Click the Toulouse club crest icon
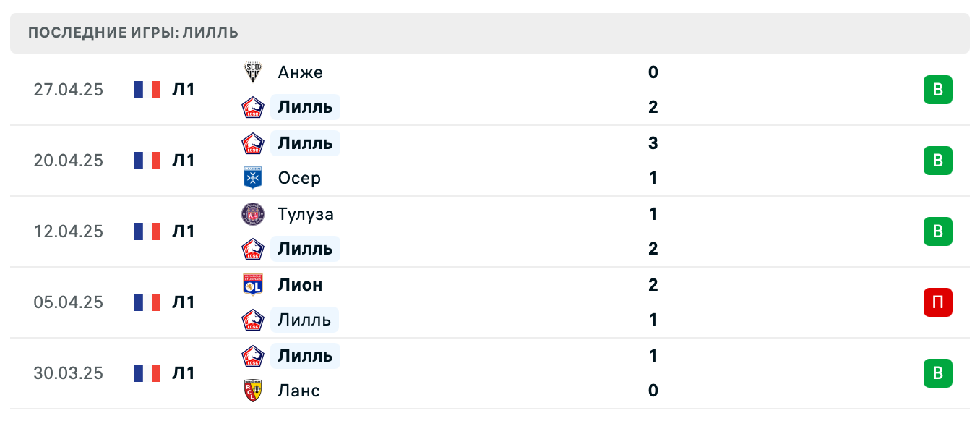980x421 pixels. pos(253,214)
